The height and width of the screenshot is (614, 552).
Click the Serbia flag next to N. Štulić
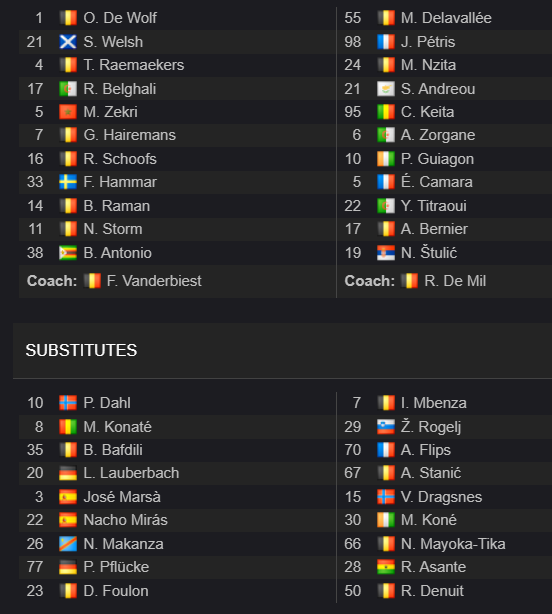pyautogui.click(x=386, y=253)
